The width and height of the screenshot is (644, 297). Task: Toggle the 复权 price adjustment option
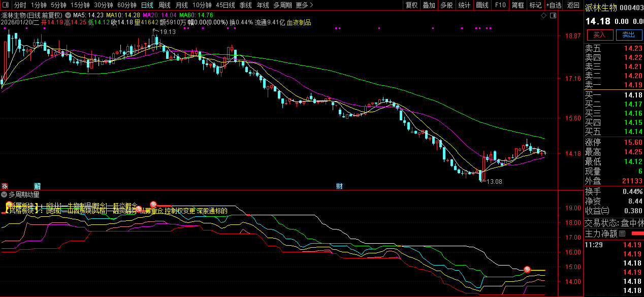click(411, 5)
